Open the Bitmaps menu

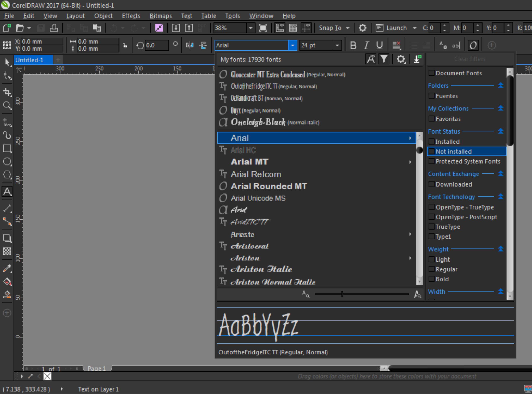(x=161, y=16)
